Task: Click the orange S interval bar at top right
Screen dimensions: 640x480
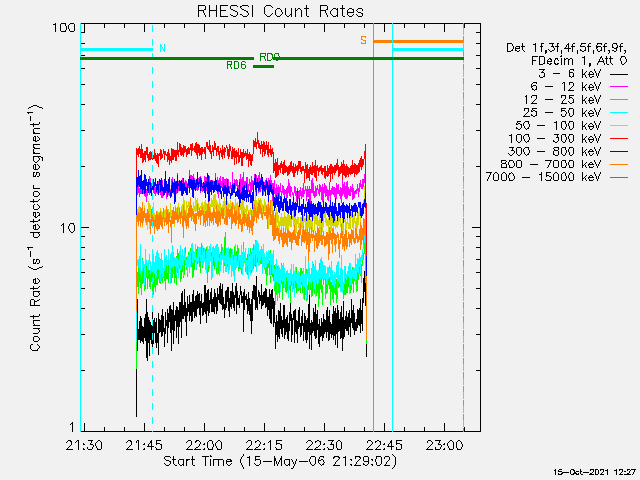Action: coord(418,41)
